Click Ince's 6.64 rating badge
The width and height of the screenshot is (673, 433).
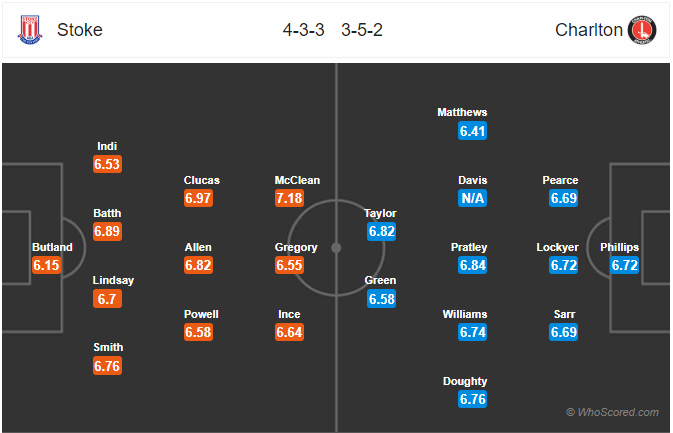coord(289,332)
